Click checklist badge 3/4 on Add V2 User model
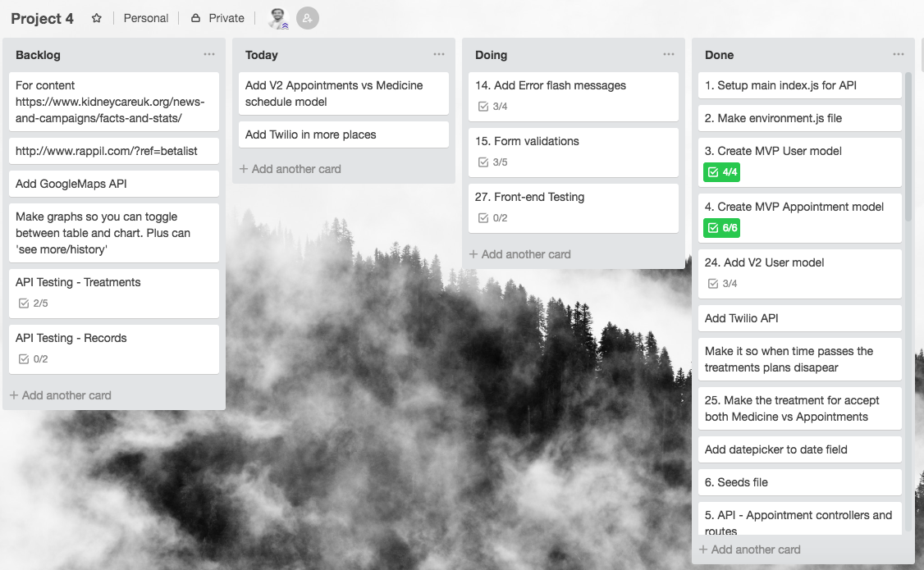This screenshot has width=924, height=570. [722, 284]
